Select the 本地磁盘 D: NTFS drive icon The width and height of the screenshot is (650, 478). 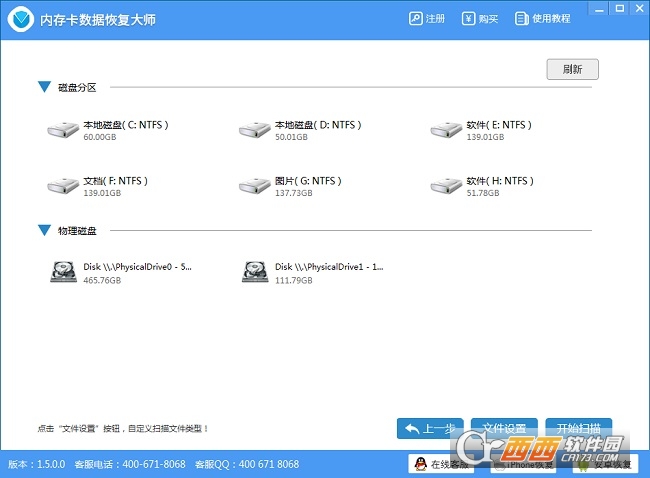point(255,130)
